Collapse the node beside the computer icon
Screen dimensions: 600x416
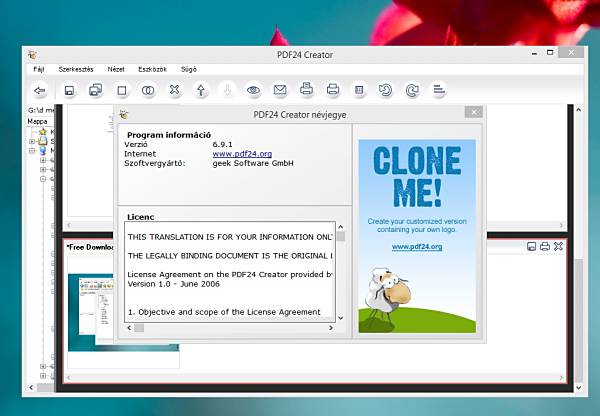pos(32,151)
